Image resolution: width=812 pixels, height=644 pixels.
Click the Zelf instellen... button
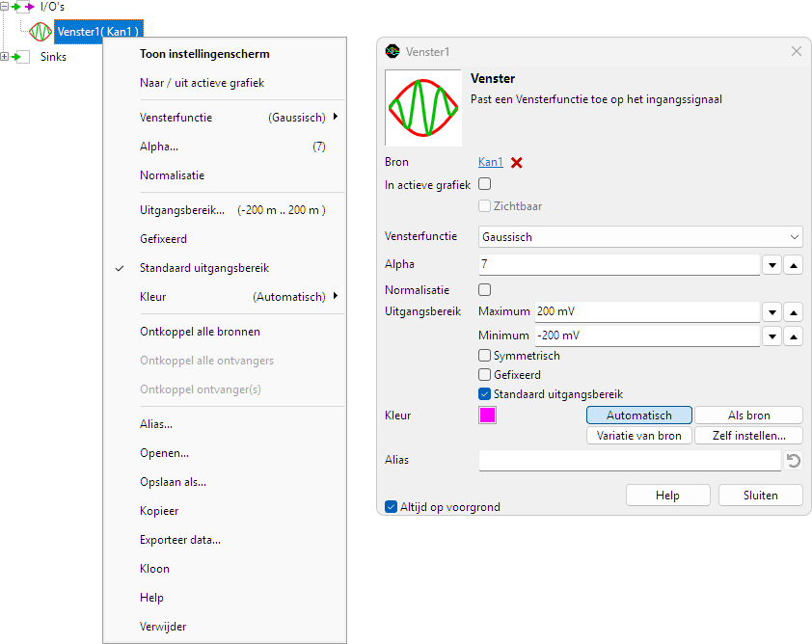pyautogui.click(x=748, y=436)
